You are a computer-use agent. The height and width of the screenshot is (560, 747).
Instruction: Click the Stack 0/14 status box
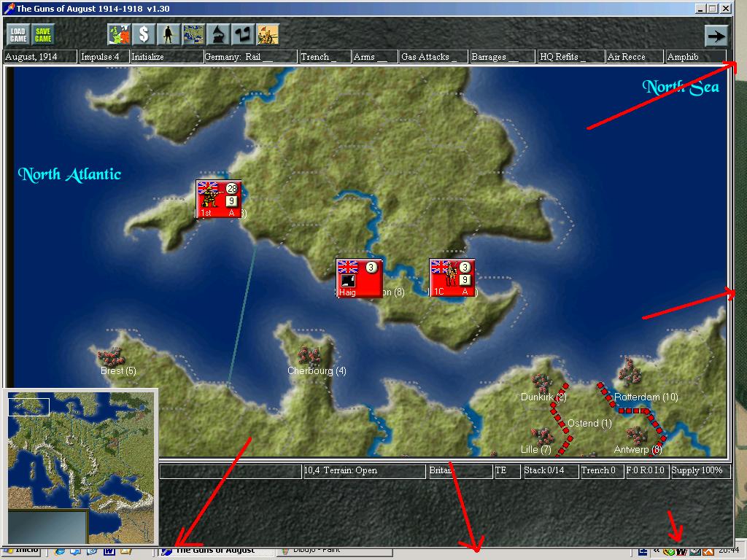point(550,471)
